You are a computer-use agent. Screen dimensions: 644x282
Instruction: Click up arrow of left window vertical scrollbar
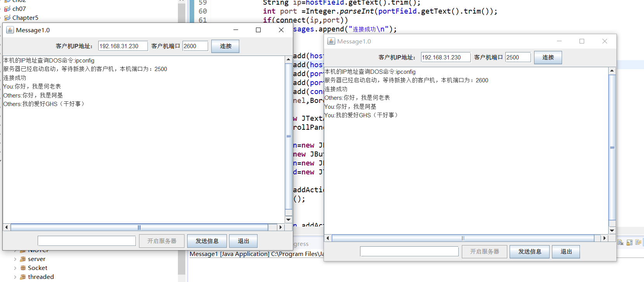[x=288, y=59]
